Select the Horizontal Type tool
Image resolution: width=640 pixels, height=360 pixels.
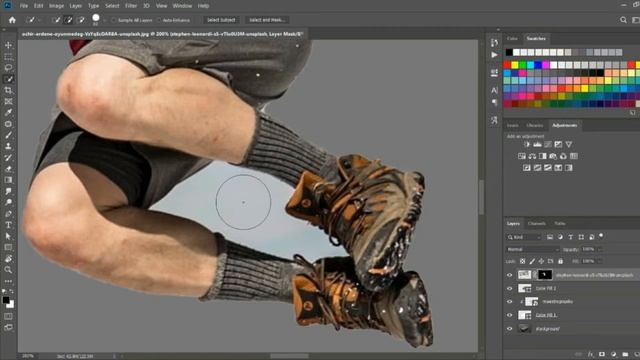click(8, 225)
